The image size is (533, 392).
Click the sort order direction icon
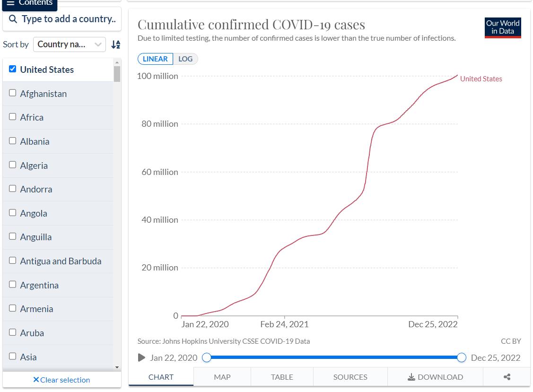point(115,44)
